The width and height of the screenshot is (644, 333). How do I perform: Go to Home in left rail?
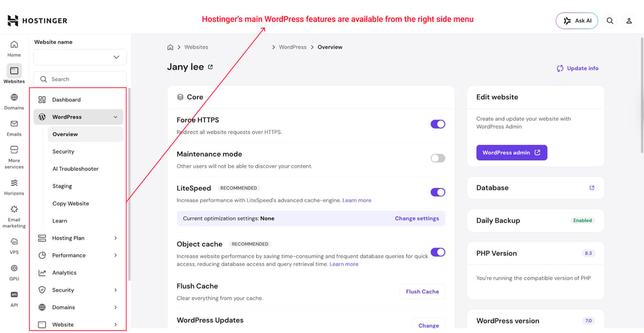[x=14, y=48]
